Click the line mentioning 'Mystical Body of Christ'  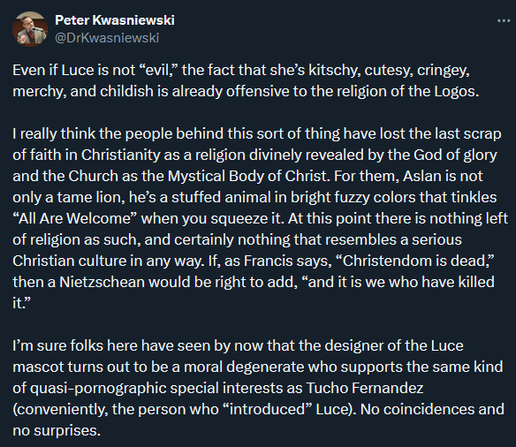point(248,176)
